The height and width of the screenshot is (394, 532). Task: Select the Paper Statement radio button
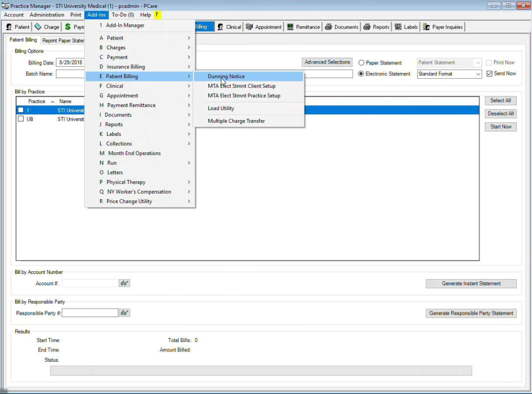coord(362,63)
